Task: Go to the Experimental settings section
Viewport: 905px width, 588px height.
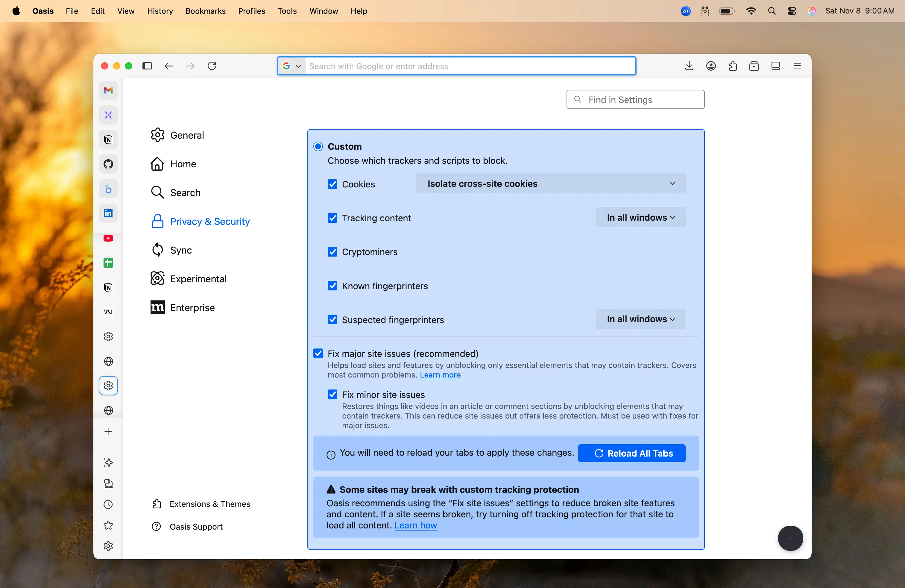Action: click(x=198, y=279)
